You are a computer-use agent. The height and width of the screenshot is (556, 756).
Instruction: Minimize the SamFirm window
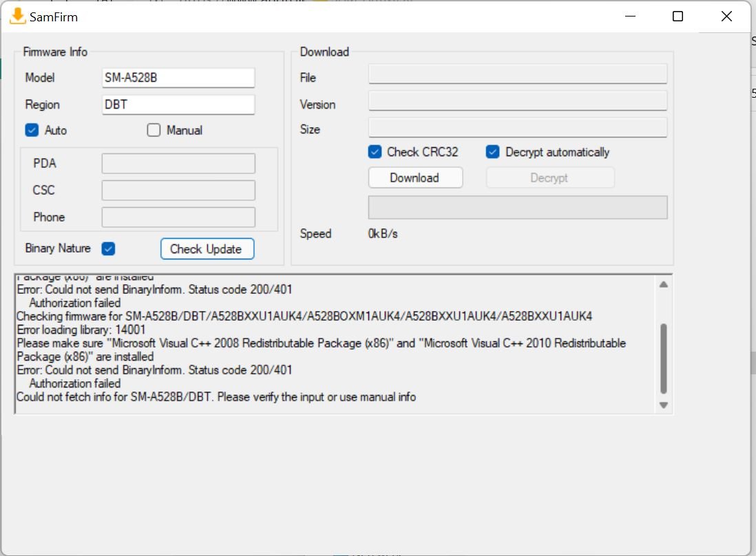[630, 17]
